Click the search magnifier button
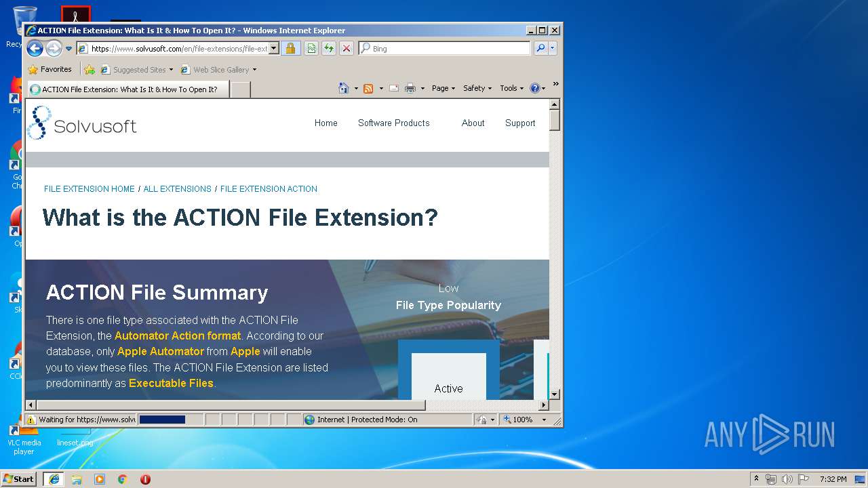The height and width of the screenshot is (488, 868). pyautogui.click(x=540, y=49)
